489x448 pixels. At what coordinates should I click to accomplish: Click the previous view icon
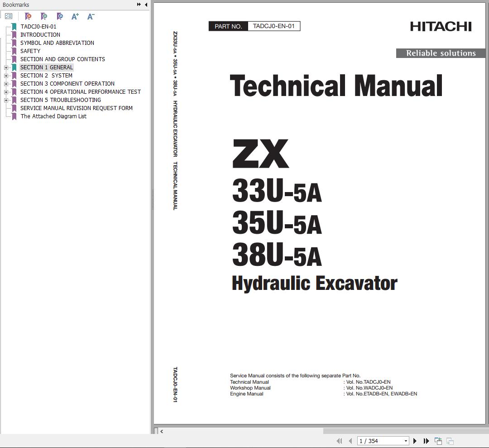[438, 441]
